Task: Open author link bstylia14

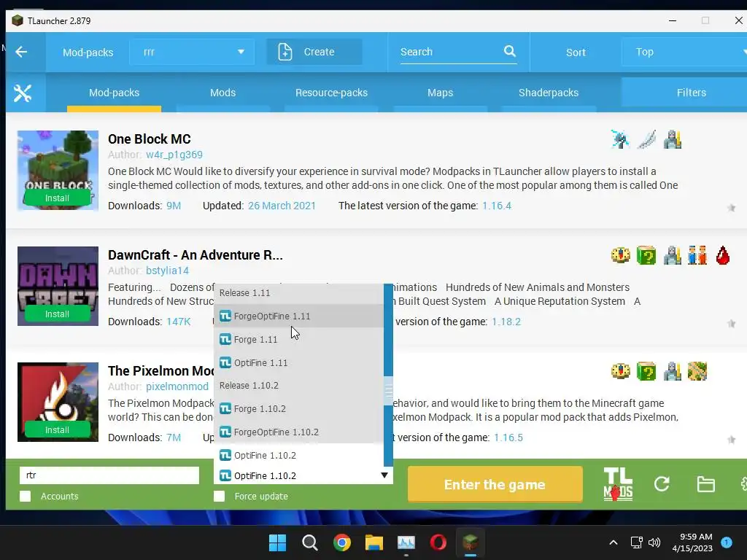Action: pyautogui.click(x=167, y=271)
